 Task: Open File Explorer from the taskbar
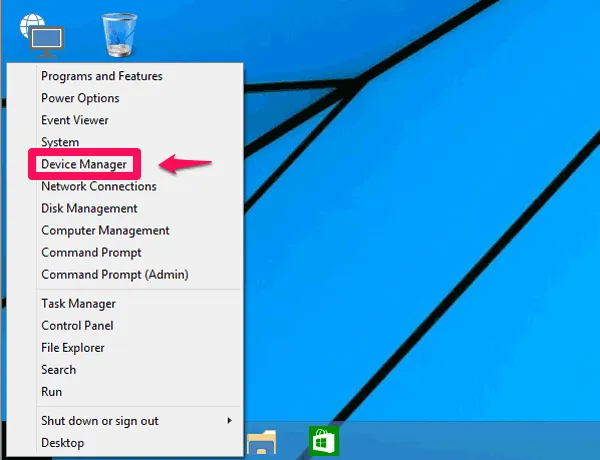262,441
